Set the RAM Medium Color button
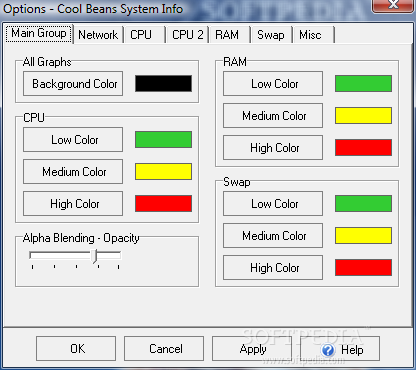 point(273,116)
